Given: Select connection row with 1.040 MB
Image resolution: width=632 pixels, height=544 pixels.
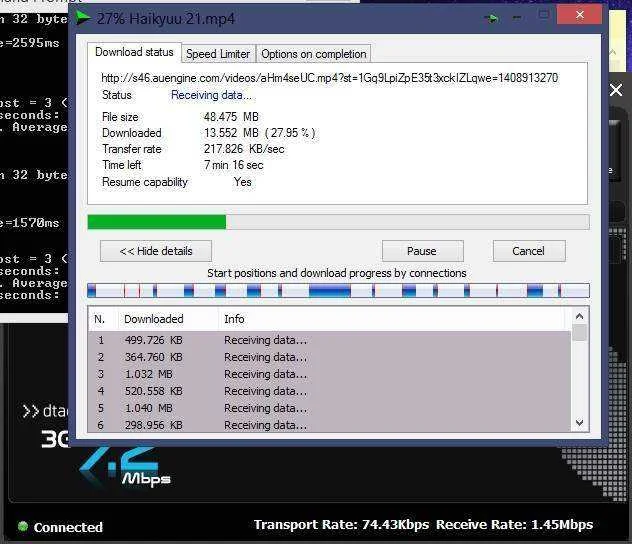Looking at the screenshot, I should (x=330, y=408).
